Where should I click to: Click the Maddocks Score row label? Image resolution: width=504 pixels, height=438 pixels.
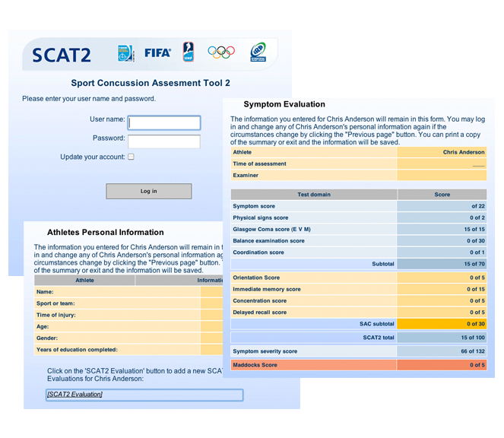click(255, 365)
